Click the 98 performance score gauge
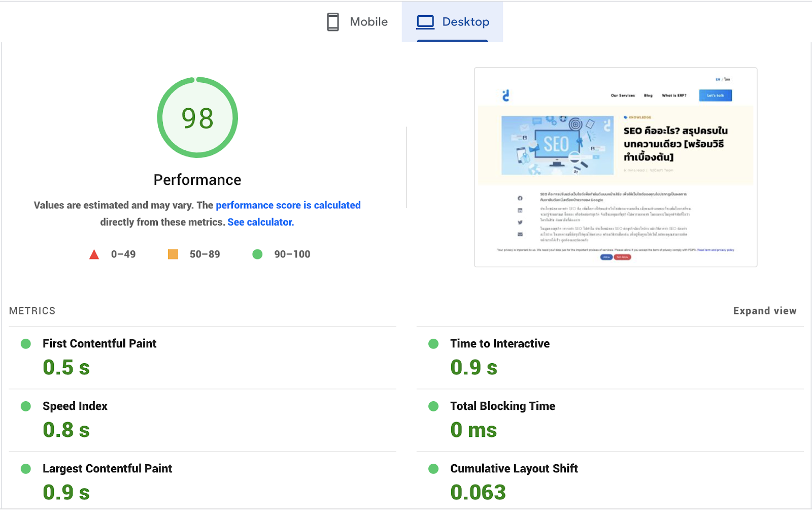Viewport: 812px width, 511px height. (197, 117)
